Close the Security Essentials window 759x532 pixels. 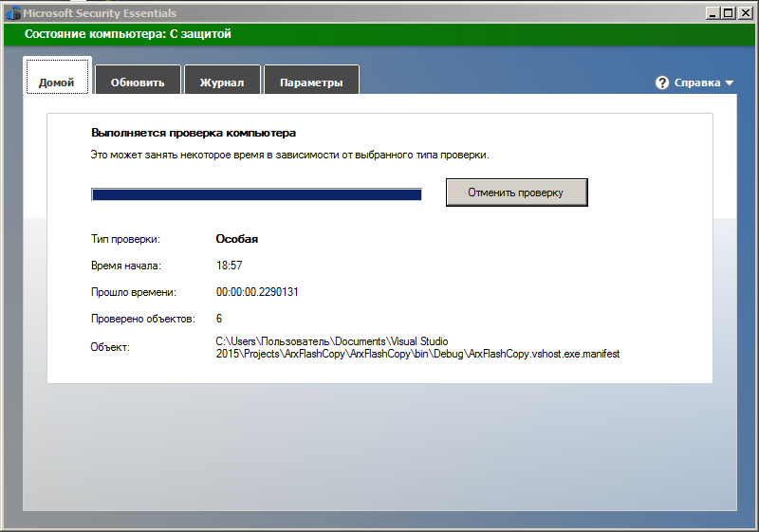coord(744,13)
